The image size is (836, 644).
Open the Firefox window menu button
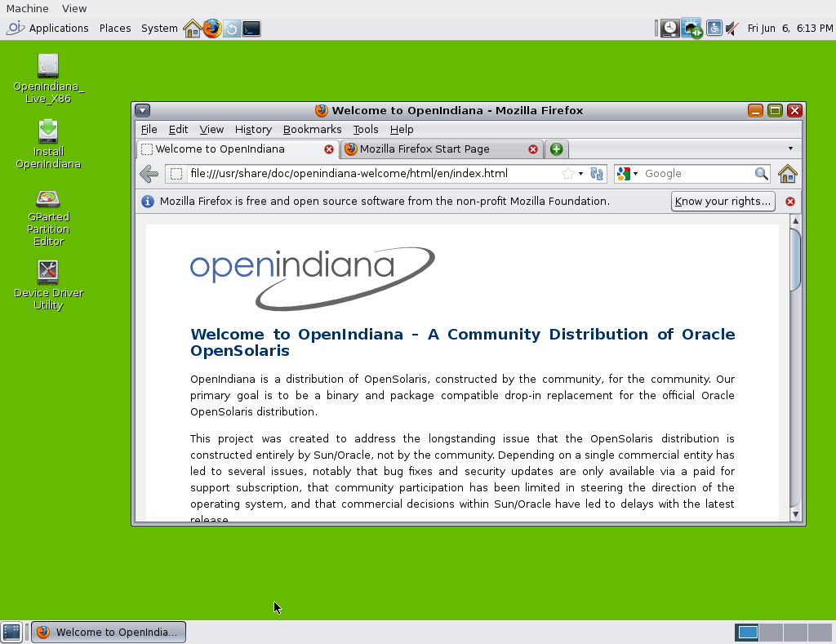click(x=142, y=110)
